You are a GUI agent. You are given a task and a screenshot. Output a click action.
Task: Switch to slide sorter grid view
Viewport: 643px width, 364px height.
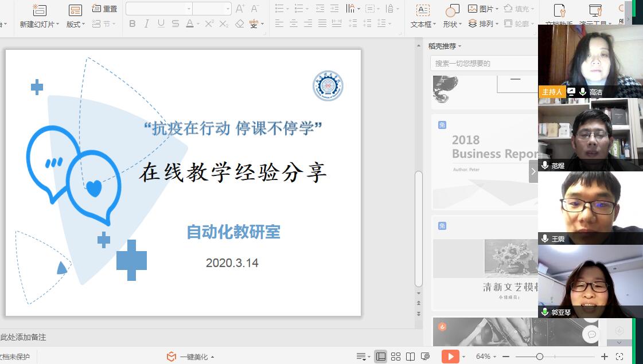click(x=396, y=357)
